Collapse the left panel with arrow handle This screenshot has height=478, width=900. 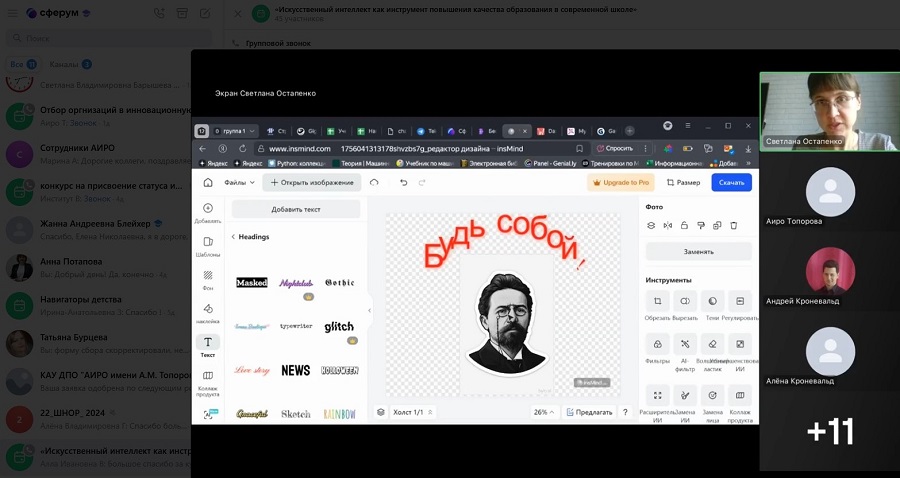pos(369,310)
